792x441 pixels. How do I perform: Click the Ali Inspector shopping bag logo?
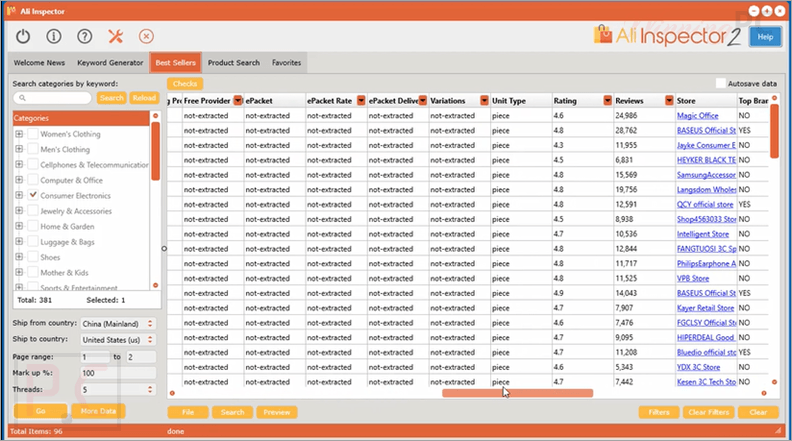(x=603, y=35)
